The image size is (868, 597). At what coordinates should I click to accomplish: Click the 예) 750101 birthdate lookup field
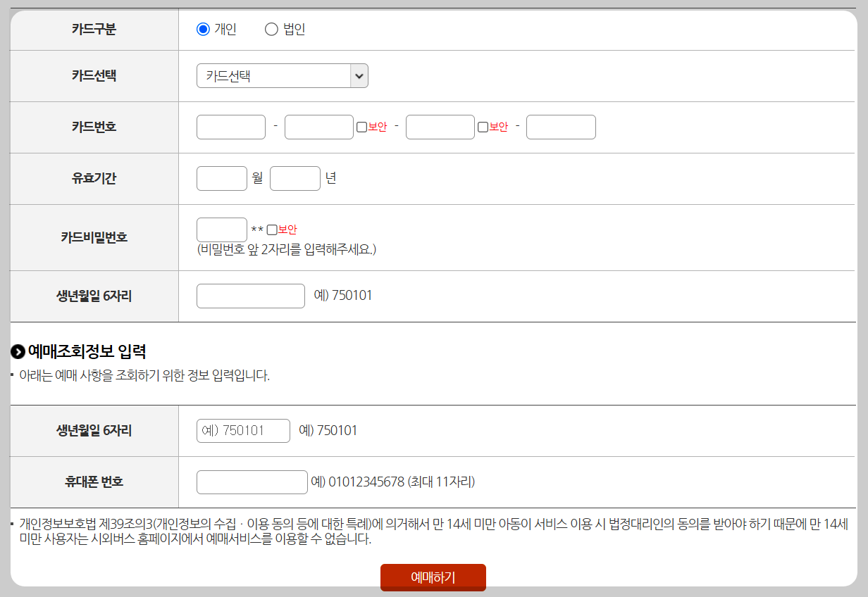pos(242,431)
